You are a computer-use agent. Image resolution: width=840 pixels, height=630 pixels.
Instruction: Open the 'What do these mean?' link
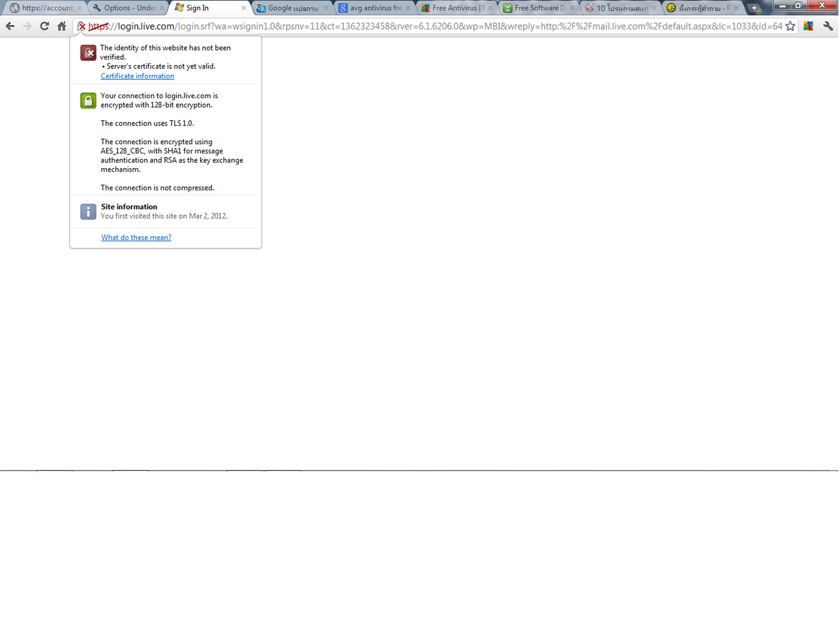[x=136, y=238]
